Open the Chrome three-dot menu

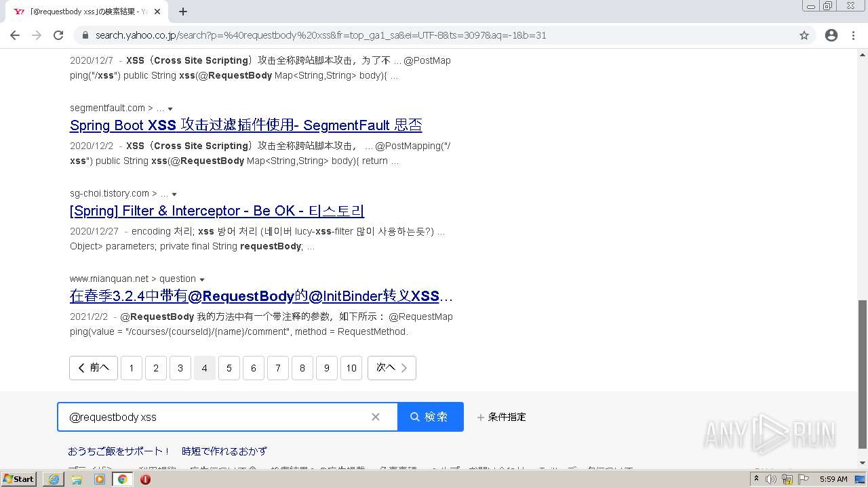click(x=853, y=35)
